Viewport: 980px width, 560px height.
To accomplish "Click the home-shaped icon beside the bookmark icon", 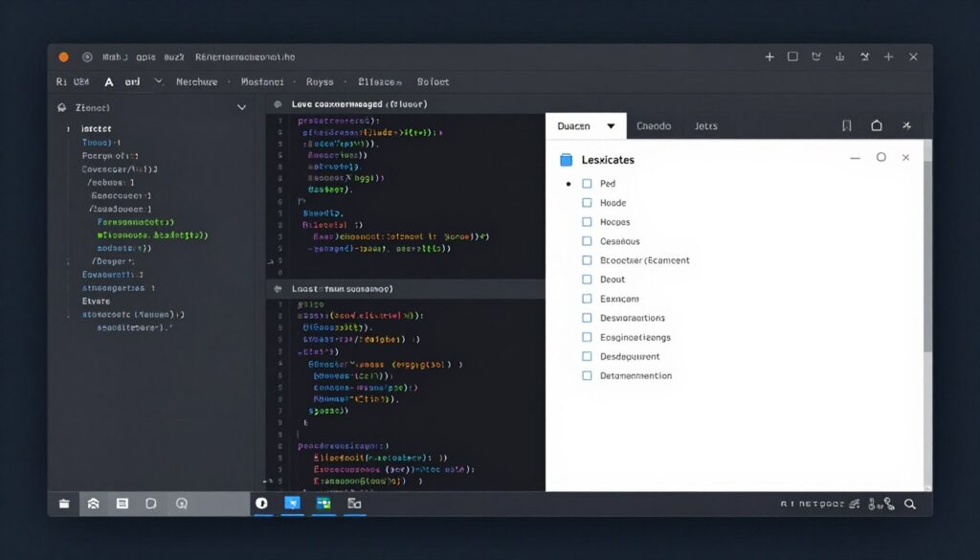I will 877,126.
